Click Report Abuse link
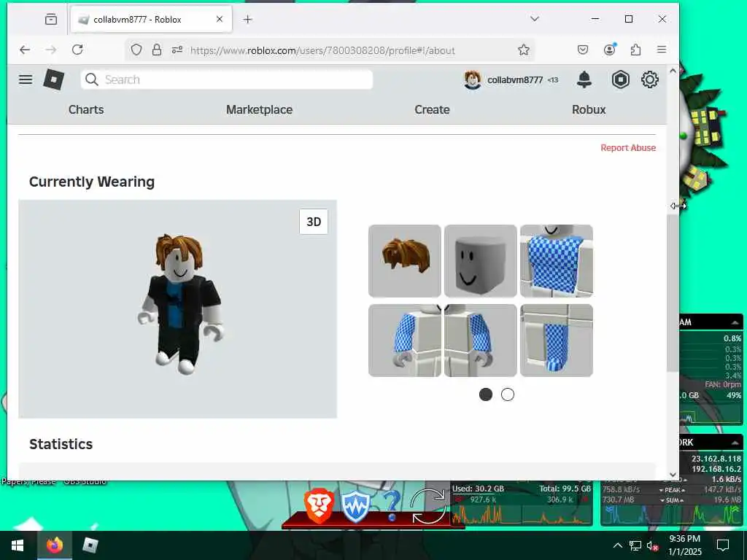This screenshot has height=560, width=747. [x=628, y=147]
